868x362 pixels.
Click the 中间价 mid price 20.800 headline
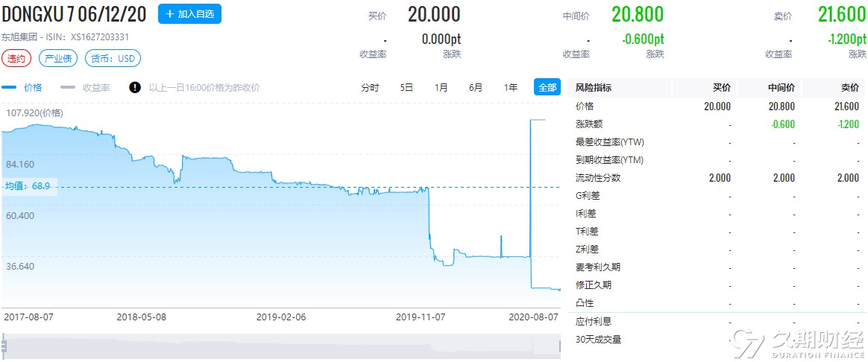tap(638, 15)
